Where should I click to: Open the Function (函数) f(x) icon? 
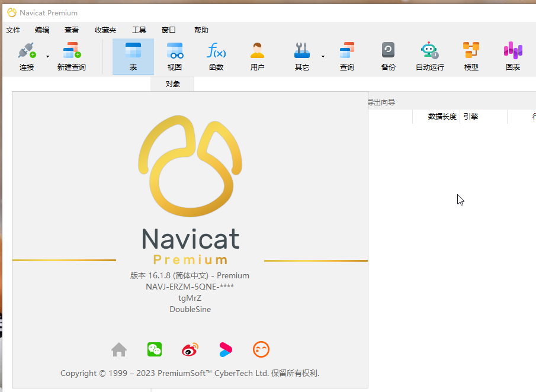coord(216,56)
